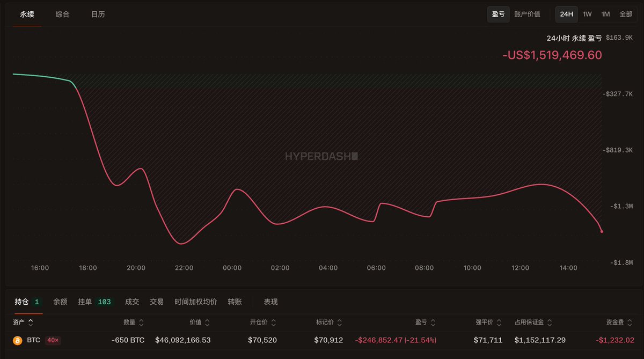Click the -$1,232.02 funding fee
644x359 pixels.
point(615,340)
